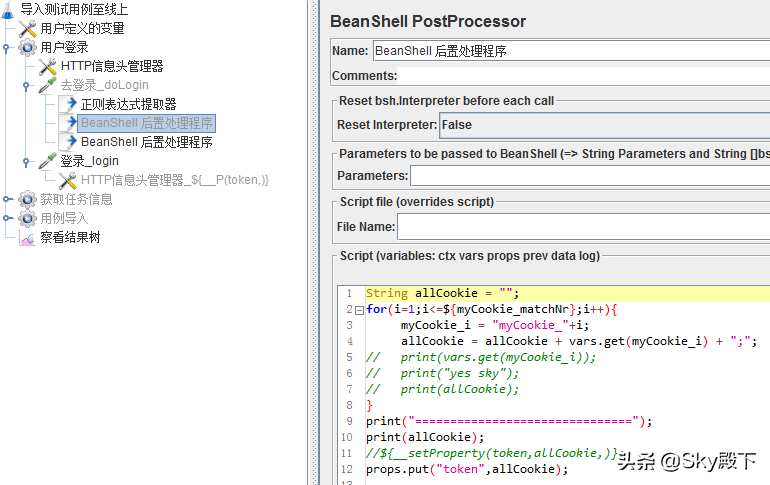Open 察看结果树 listener
Image resolution: width=770 pixels, height=485 pixels.
click(70, 238)
